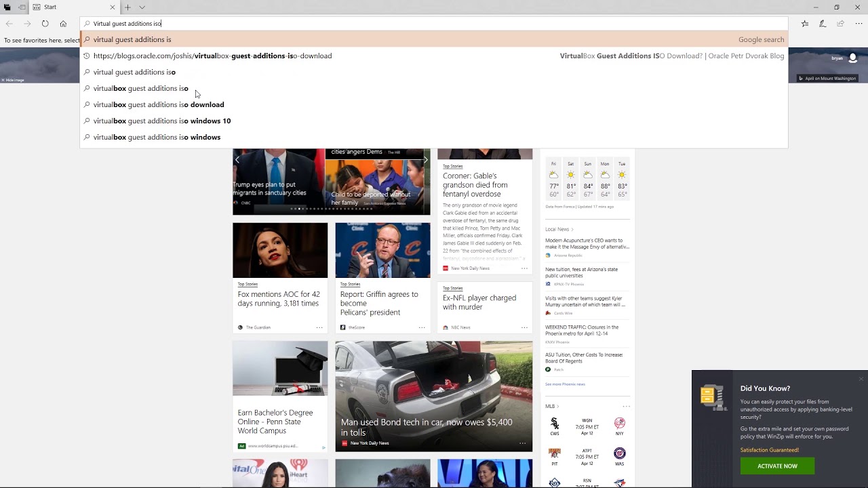Screen dimensions: 868x488
Task: Go to the home page icon
Action: [x=63, y=24]
